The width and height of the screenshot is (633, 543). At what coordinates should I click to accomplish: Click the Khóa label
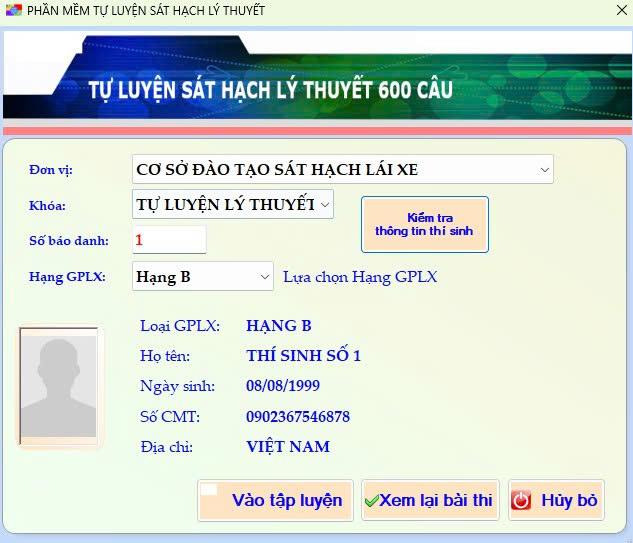47,205
